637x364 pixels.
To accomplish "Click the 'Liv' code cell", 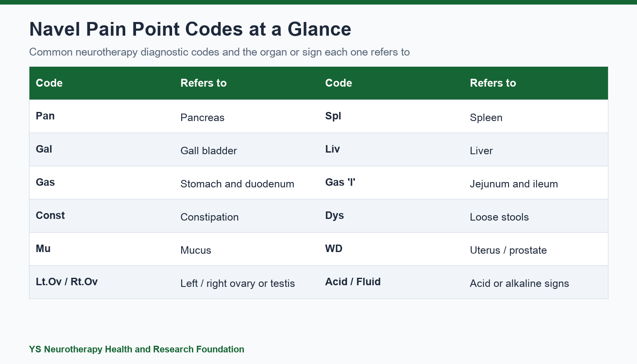I will (391, 149).
